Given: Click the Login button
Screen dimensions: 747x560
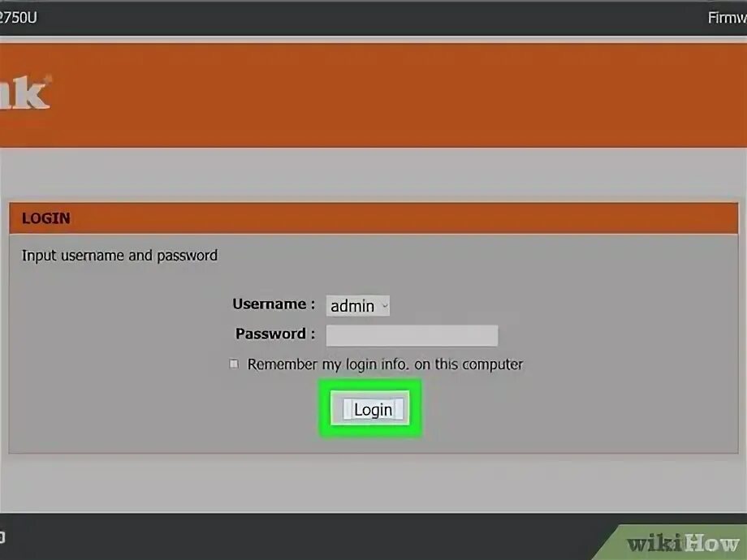Looking at the screenshot, I should [x=373, y=410].
